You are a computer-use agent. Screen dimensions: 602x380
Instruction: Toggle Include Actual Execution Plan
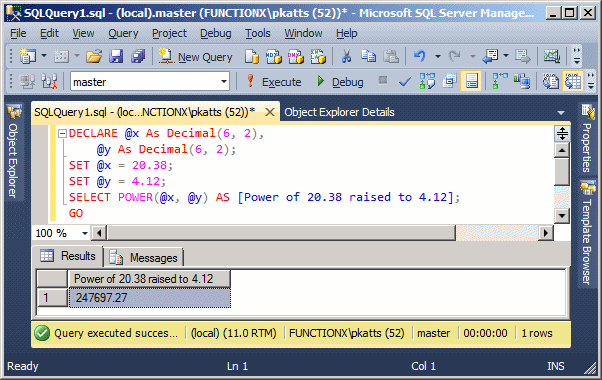(x=500, y=81)
